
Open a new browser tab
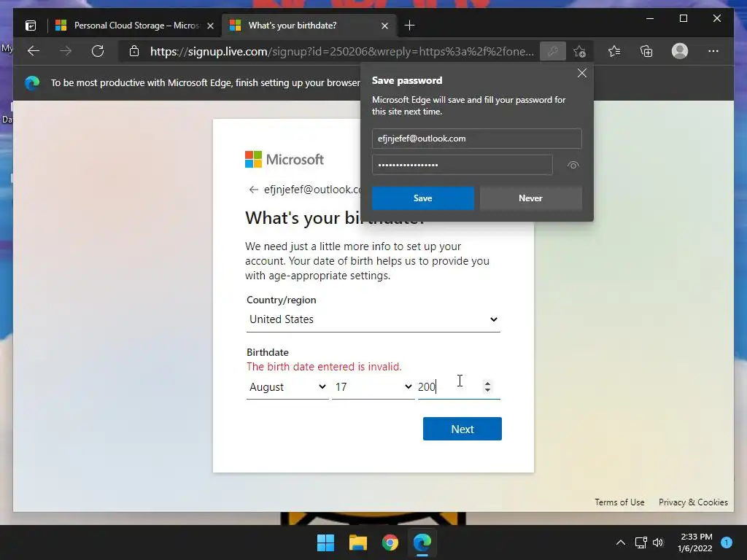[409, 26]
